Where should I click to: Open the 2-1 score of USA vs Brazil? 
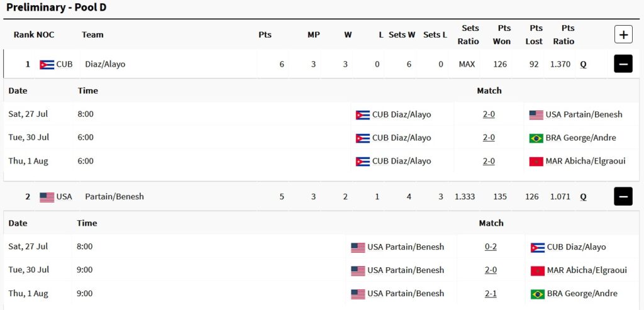pyautogui.click(x=491, y=294)
